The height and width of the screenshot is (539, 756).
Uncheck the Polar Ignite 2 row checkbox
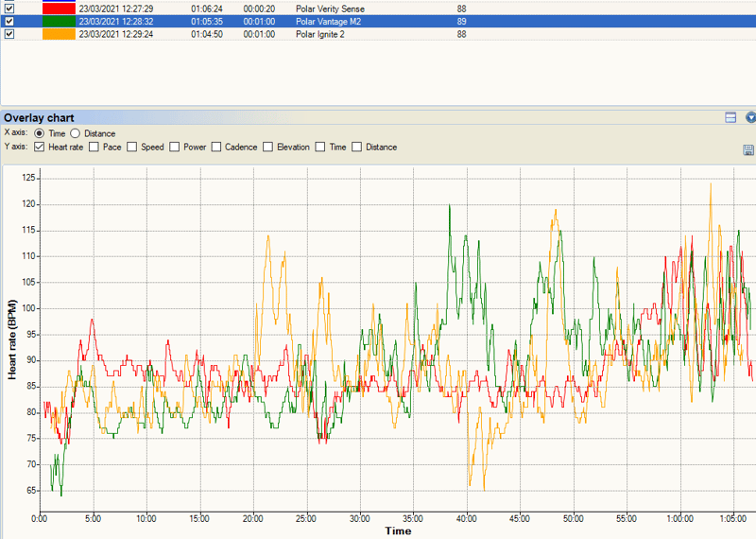click(9, 34)
